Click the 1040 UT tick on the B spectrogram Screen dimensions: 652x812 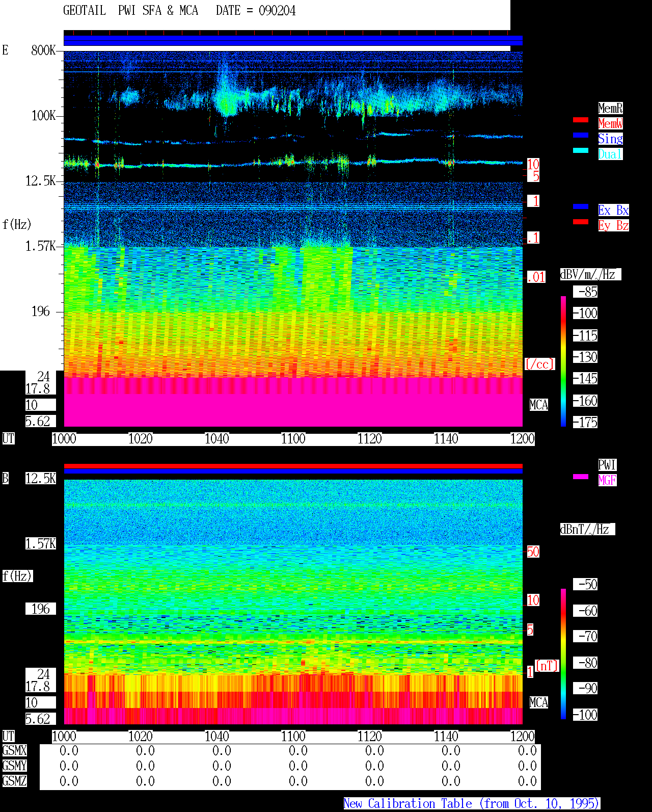pyautogui.click(x=217, y=736)
